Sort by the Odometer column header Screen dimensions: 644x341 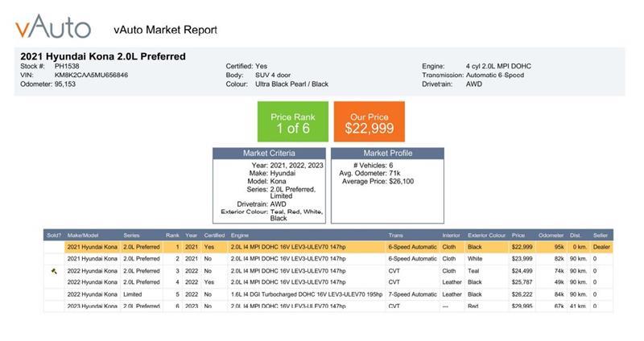point(551,236)
